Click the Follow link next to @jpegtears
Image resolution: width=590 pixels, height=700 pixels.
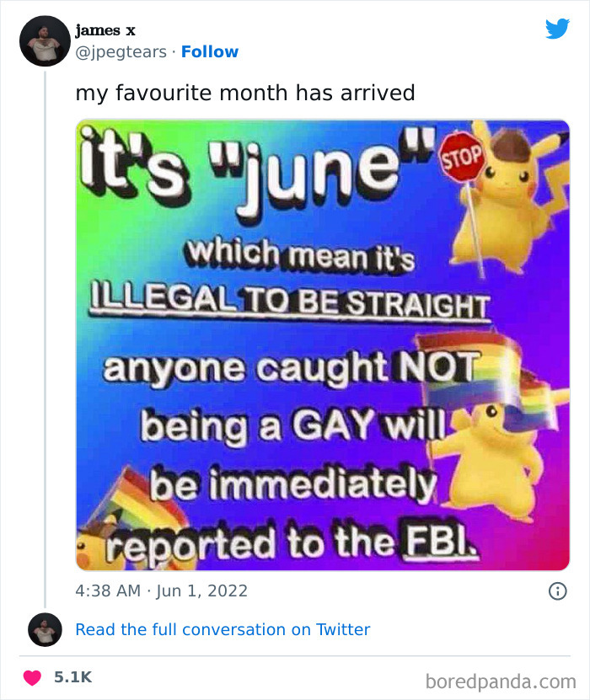pos(210,52)
